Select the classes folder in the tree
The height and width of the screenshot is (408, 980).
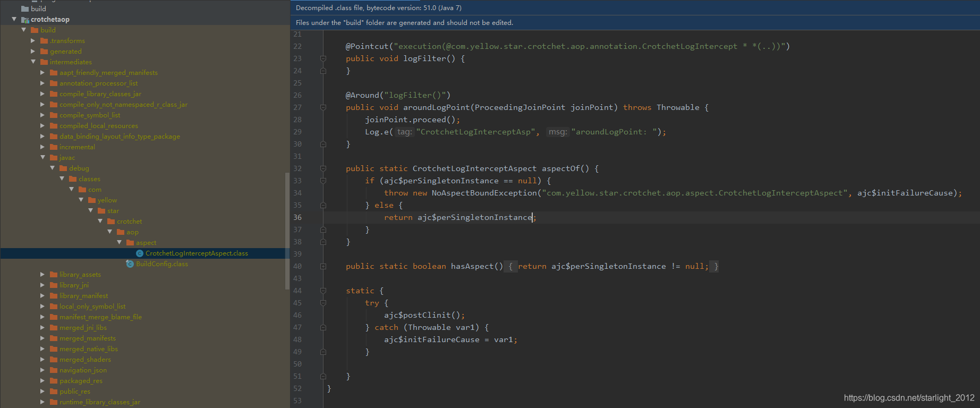click(x=89, y=179)
